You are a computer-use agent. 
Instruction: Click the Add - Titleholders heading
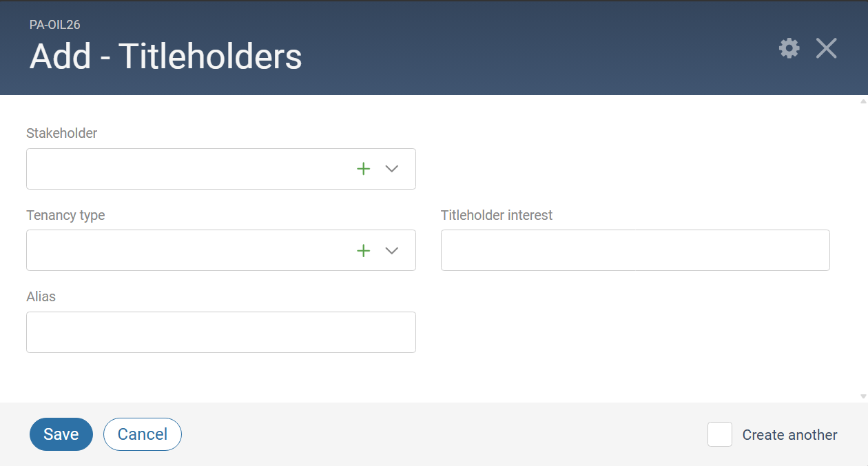click(x=166, y=57)
